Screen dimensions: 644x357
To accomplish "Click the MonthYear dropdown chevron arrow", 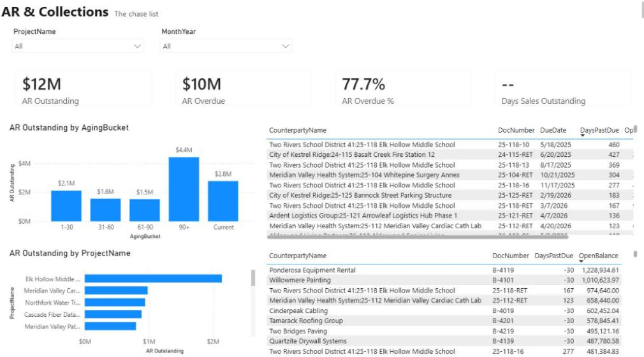I will pyautogui.click(x=285, y=46).
